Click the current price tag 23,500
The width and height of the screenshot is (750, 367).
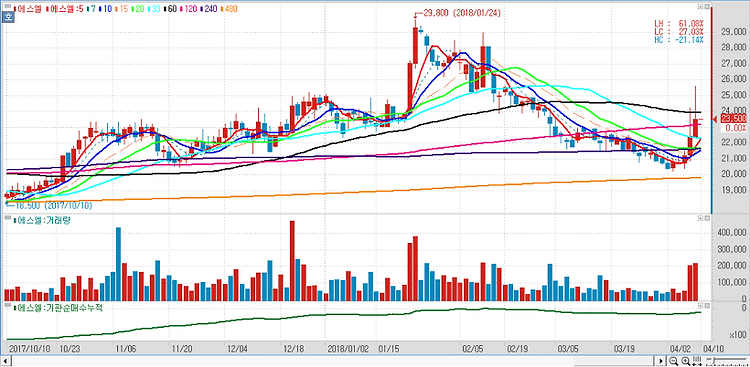point(733,119)
